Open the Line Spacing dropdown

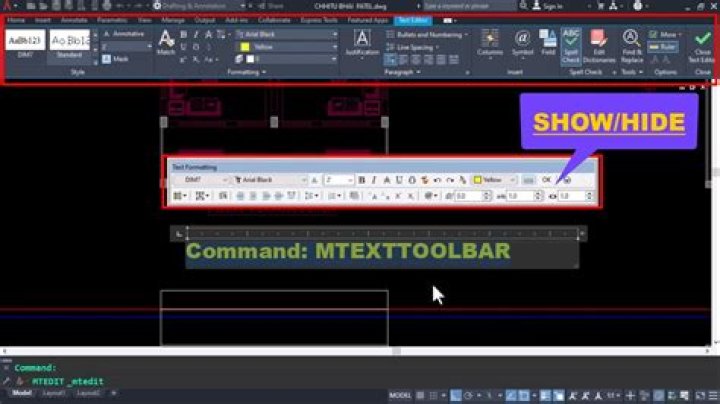pos(412,47)
